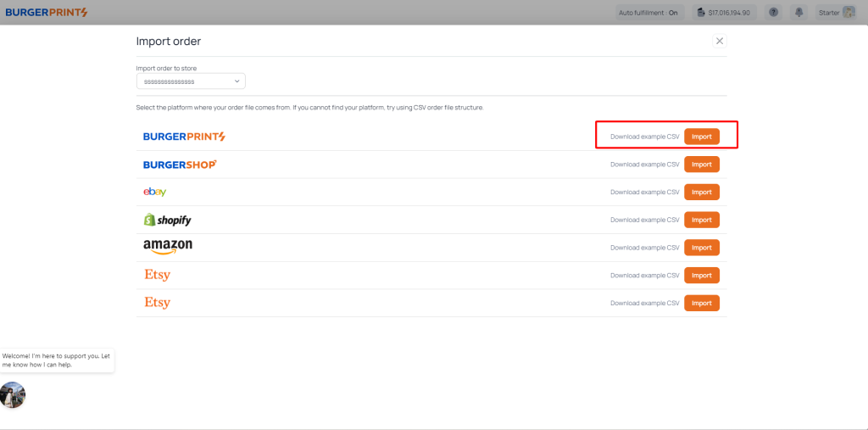Image resolution: width=868 pixels, height=430 pixels.
Task: Open the notifications bell
Action: (798, 13)
